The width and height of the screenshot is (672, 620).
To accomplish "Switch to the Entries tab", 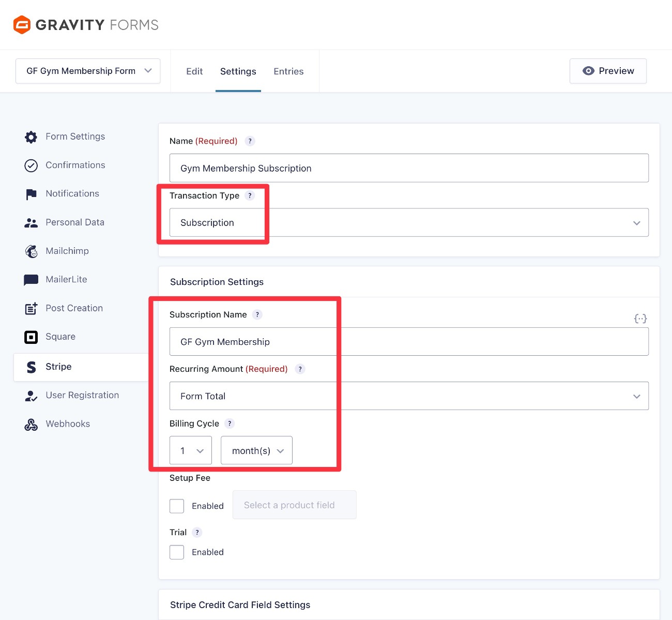I will tap(288, 71).
